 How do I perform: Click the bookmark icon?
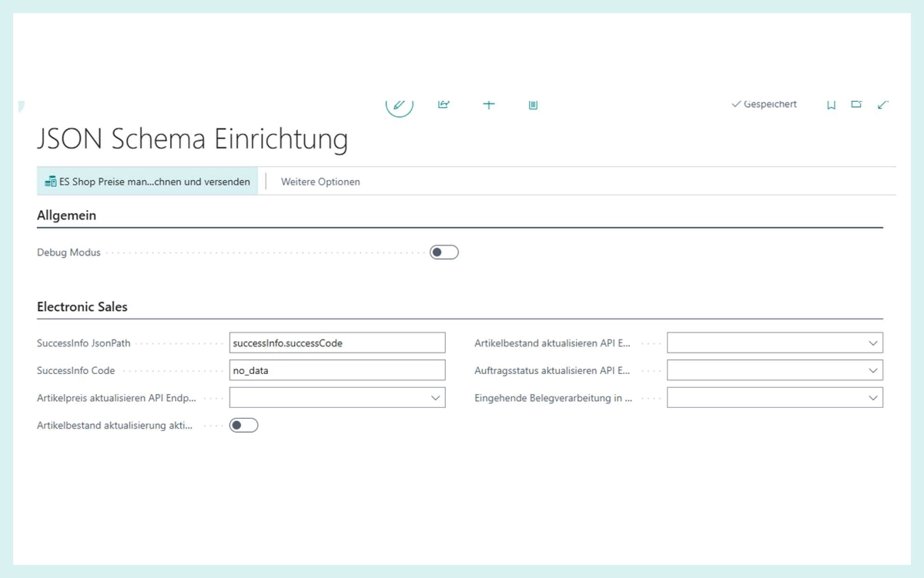coord(831,105)
